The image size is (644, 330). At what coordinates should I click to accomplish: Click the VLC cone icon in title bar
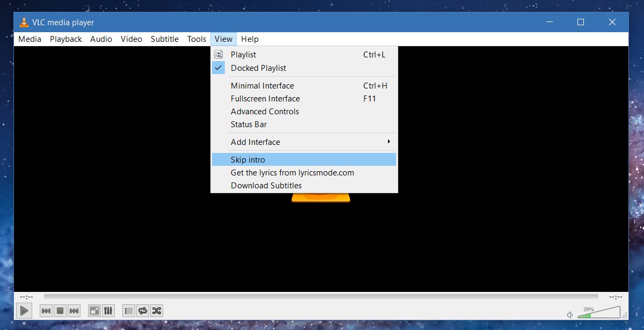(24, 23)
